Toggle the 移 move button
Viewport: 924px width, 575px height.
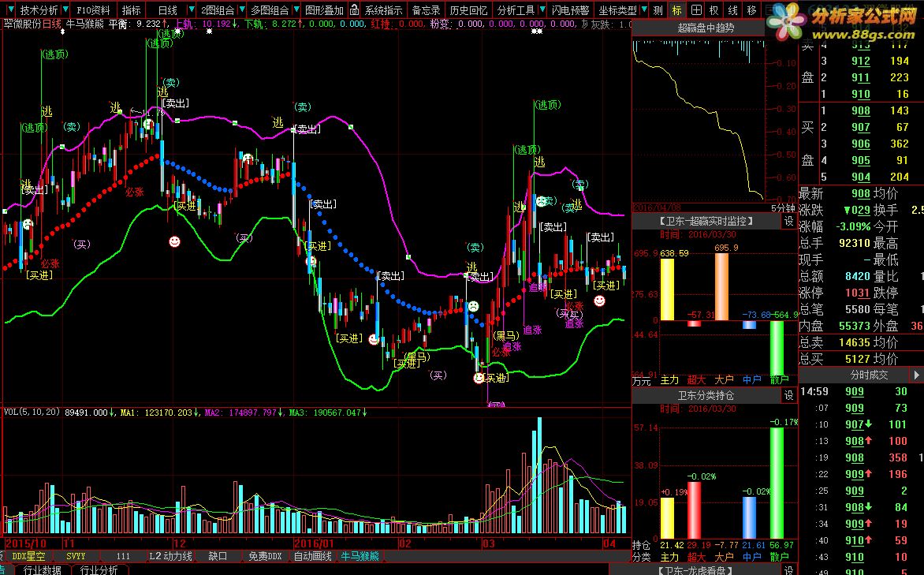(752, 10)
